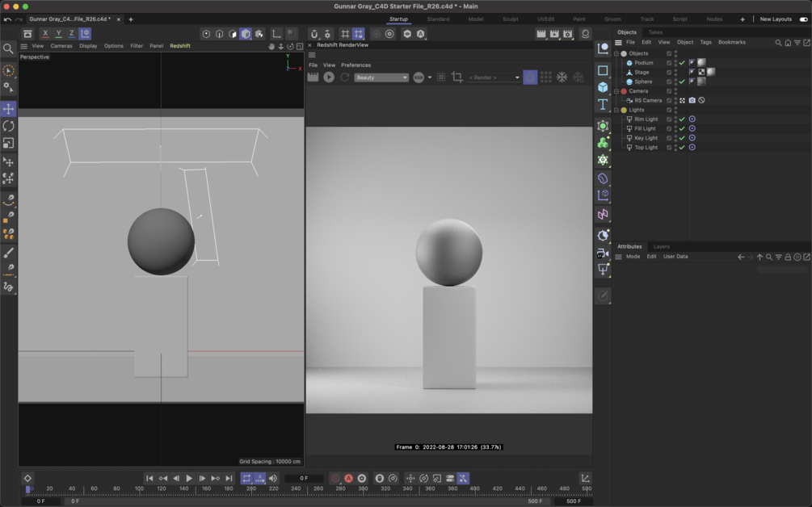The image size is (812, 507).
Task: Open the Object manager Tags menu
Action: [x=705, y=43]
